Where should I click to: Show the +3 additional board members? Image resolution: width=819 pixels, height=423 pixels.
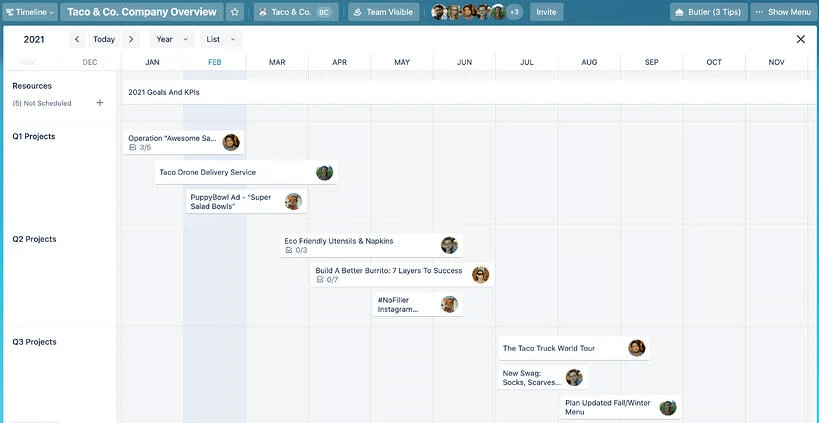click(514, 12)
